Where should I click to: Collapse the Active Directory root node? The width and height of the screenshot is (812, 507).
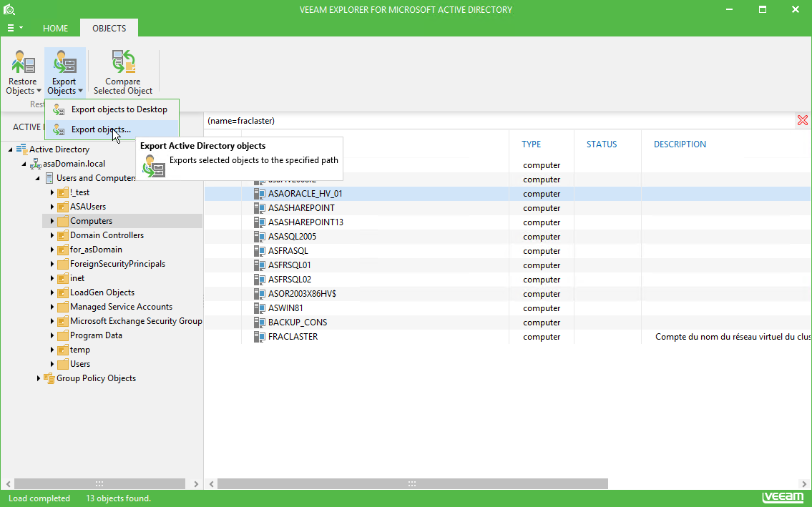click(10, 149)
